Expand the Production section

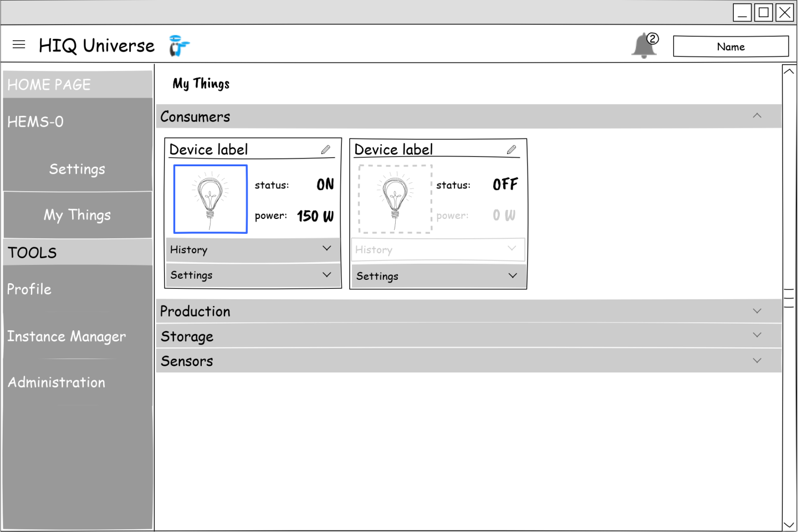pyautogui.click(x=757, y=311)
